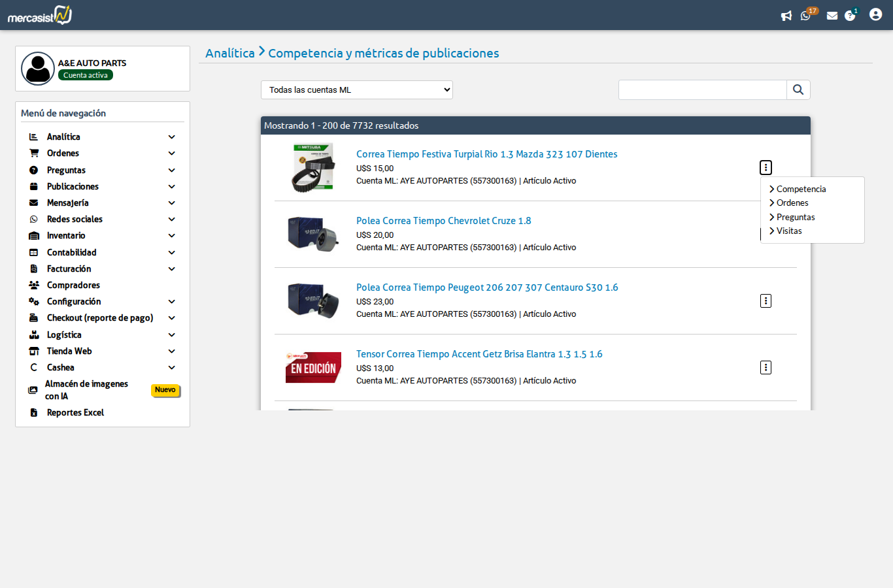893x588 pixels.
Task: Open WhatsApp notifications icon with badge 17
Action: pos(806,16)
